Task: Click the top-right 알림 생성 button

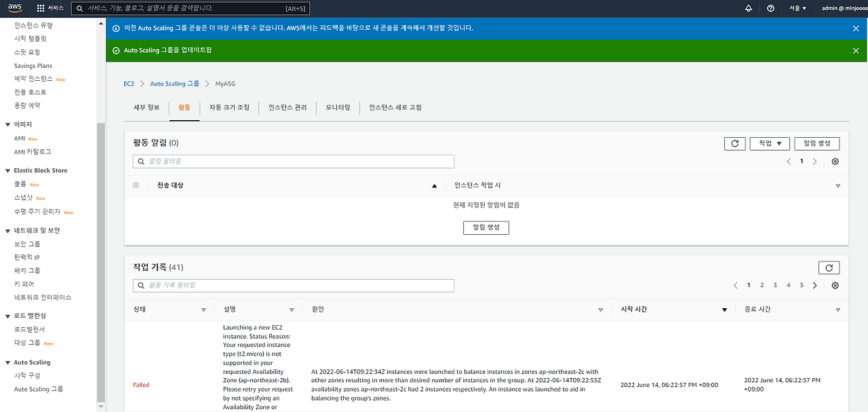Action: [x=817, y=143]
